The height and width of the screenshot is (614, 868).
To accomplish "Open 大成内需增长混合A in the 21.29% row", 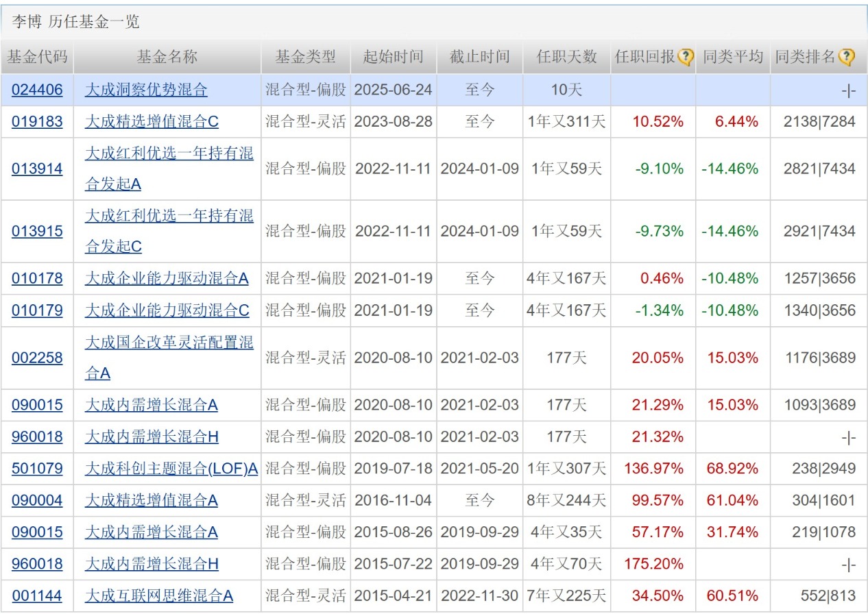I will 152,405.
